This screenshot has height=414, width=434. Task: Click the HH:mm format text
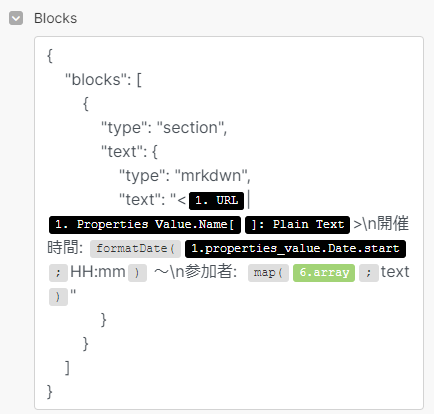[98, 272]
